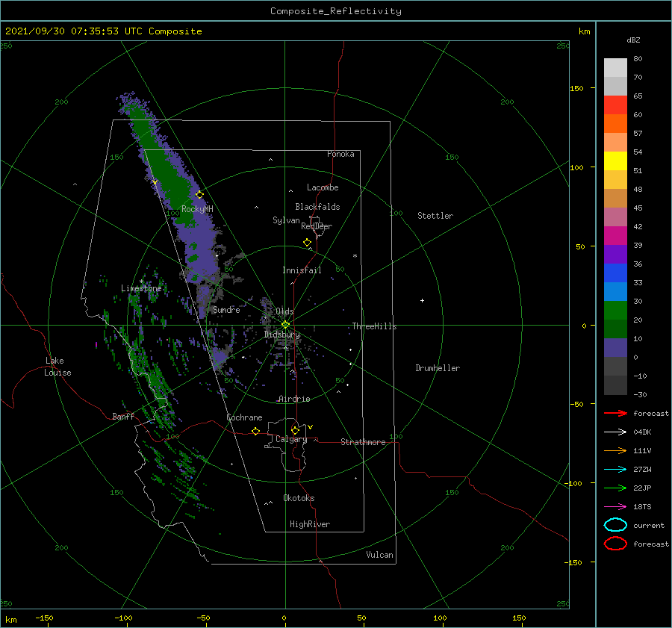672x628 pixels.
Task: Click the dBZ legend heading
Action: pyautogui.click(x=633, y=40)
